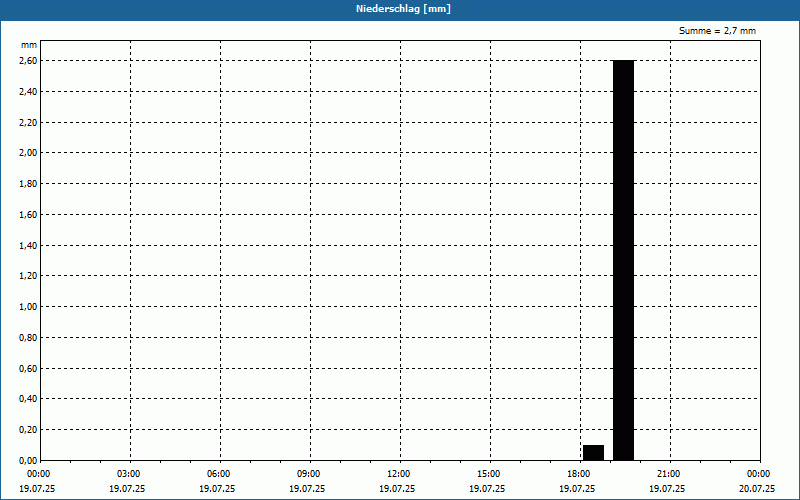This screenshot has width=800, height=500.
Task: Click the "03:00" time label
Action: (x=129, y=474)
